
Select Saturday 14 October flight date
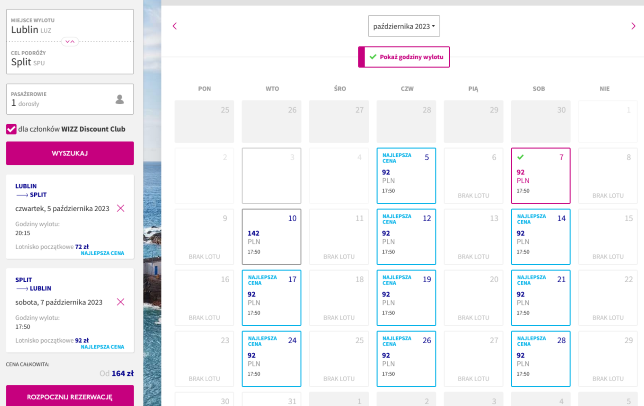click(x=540, y=237)
